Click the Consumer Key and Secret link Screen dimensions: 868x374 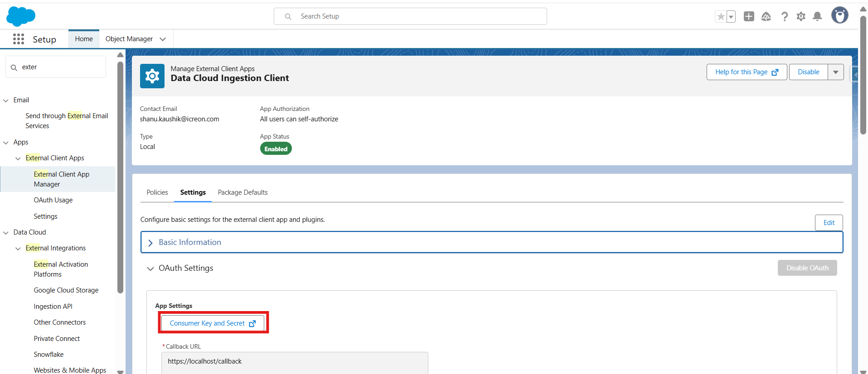click(x=213, y=323)
